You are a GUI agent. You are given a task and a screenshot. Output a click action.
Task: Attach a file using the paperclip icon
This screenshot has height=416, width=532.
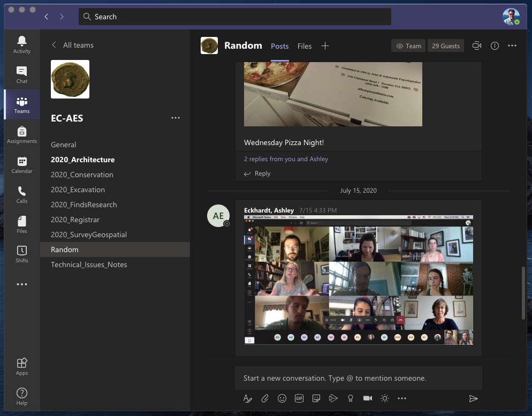[x=264, y=398]
